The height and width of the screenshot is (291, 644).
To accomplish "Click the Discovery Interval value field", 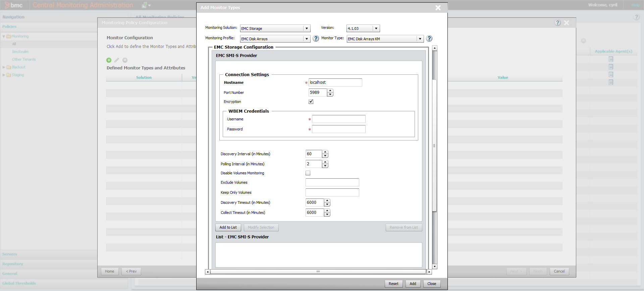I will (314, 154).
